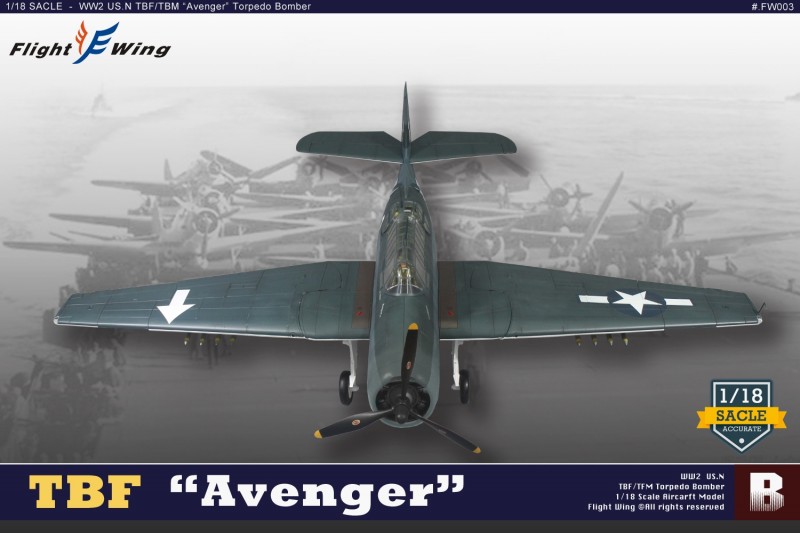Select the "TBF/TFM Torpedo Bomber" line
The width and height of the screenshot is (800, 533).
coord(671,487)
